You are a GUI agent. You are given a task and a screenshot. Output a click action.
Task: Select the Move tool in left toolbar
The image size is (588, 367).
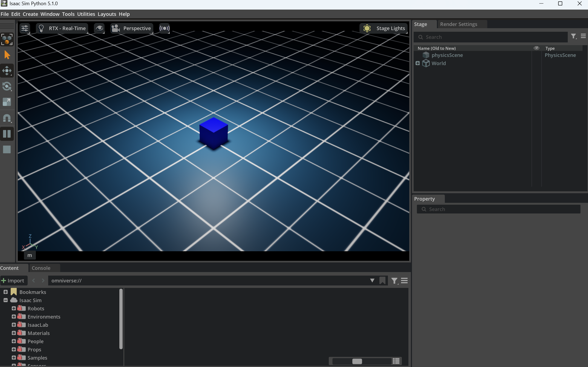[7, 71]
